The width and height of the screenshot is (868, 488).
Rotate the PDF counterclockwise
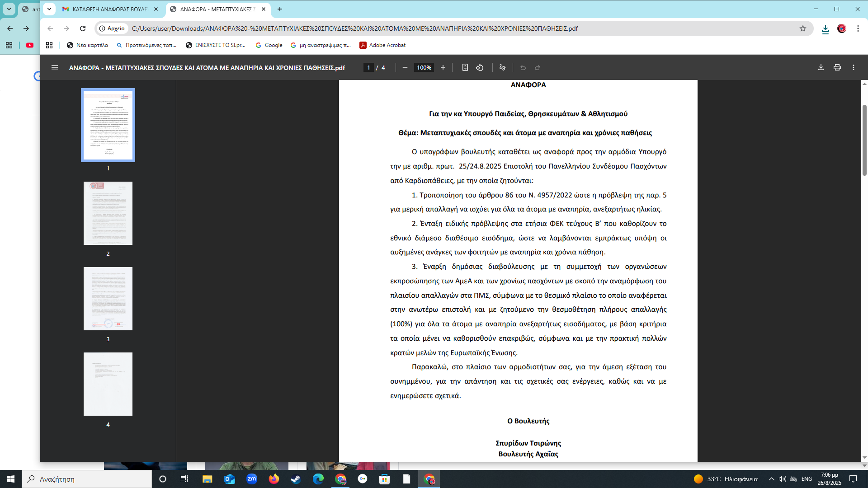[x=480, y=67]
